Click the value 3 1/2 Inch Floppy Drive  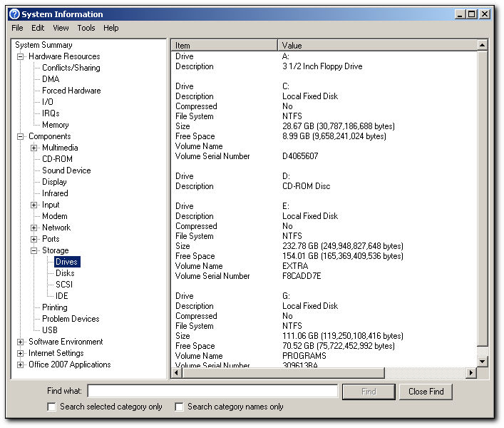click(x=322, y=66)
